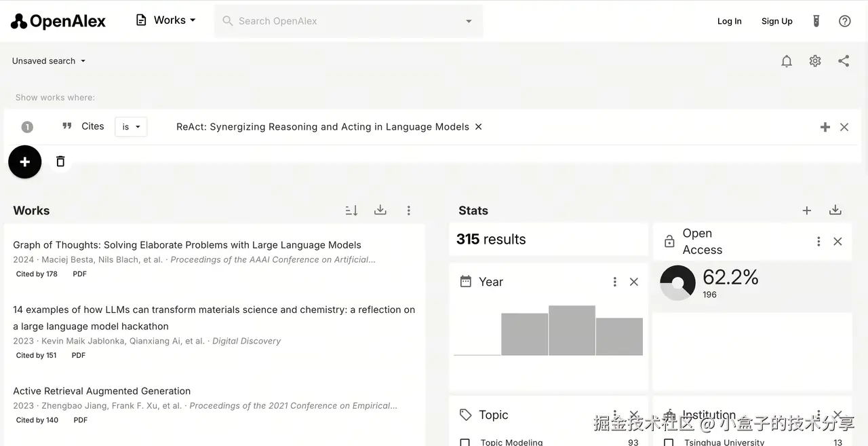Open Works list three-dot menu
Screen dimensions: 868x446
(x=409, y=210)
